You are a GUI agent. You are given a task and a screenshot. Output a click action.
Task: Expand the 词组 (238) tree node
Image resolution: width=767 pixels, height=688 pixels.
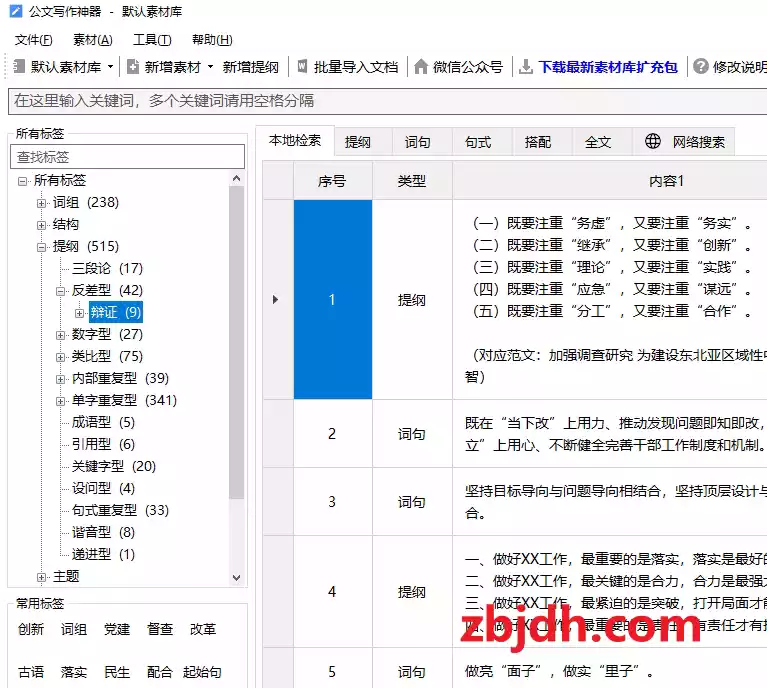click(x=42, y=203)
